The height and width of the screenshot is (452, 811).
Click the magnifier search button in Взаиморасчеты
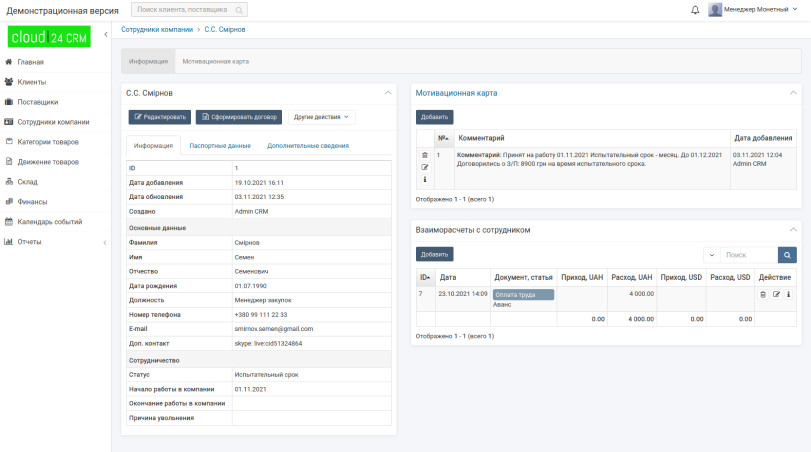tap(788, 255)
